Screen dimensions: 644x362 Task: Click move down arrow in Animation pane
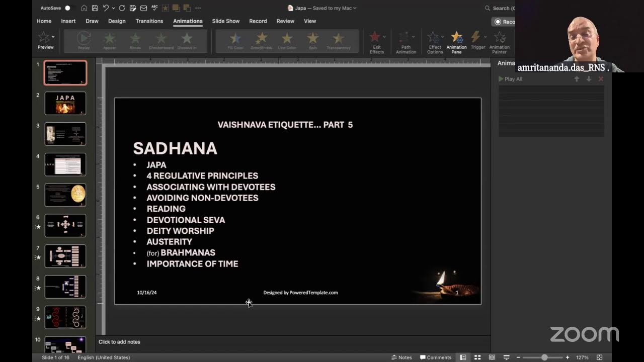click(x=589, y=79)
